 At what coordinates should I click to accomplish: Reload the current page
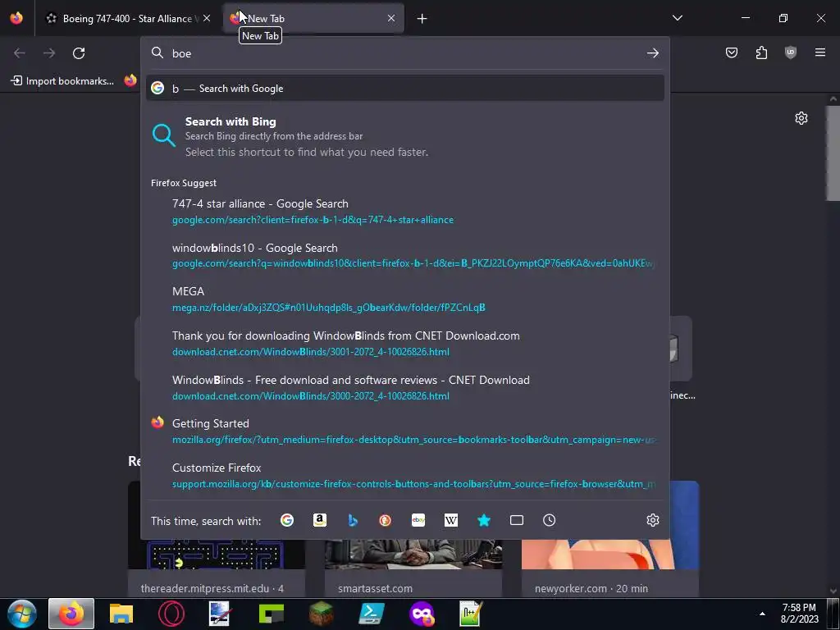tap(79, 53)
